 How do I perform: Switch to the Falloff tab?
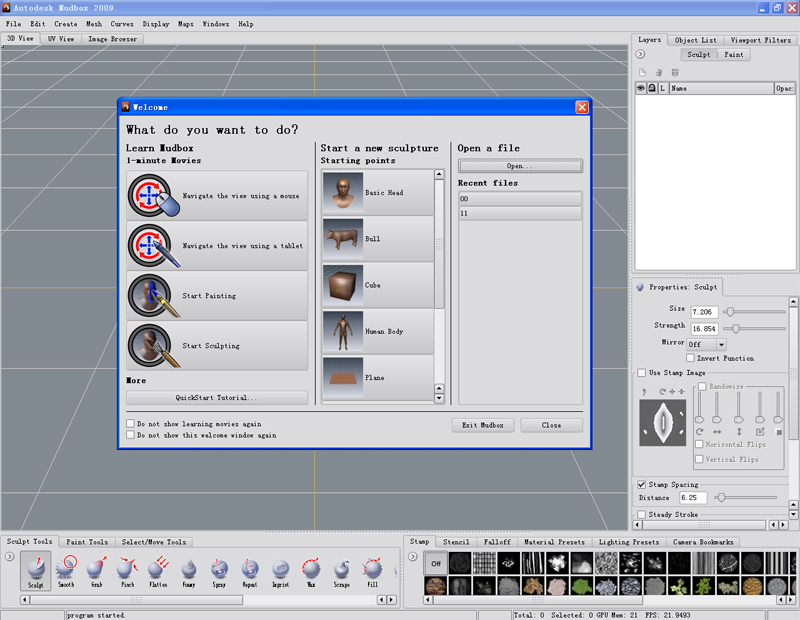pyautogui.click(x=497, y=542)
